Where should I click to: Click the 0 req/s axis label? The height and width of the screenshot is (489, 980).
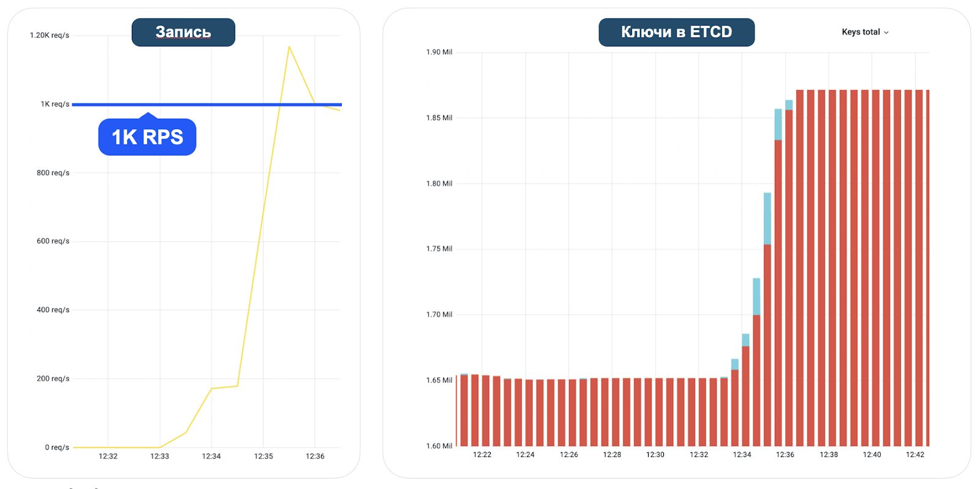click(x=57, y=447)
